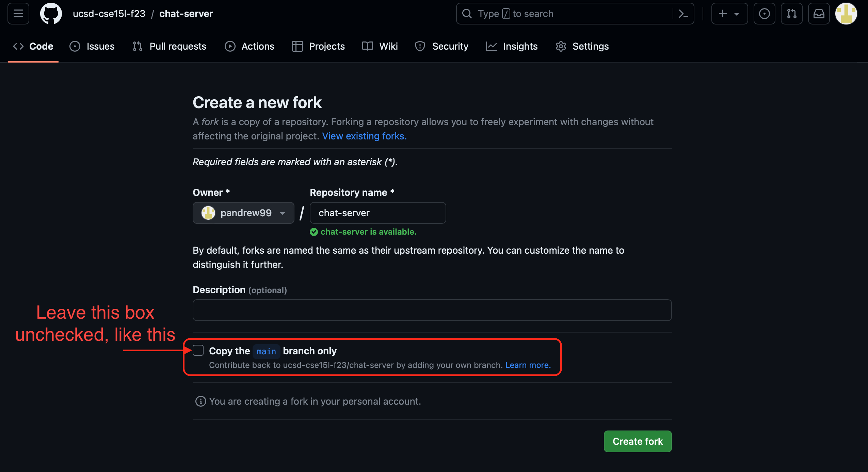Switch to the Issues tab
This screenshot has width=868, height=472.
[92, 46]
